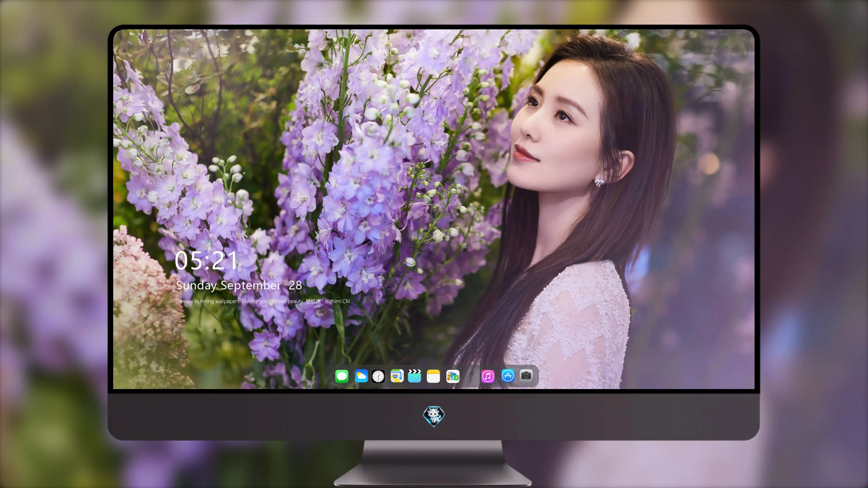868x488 pixels.
Task: Launch the Camera app in the dock
Action: point(526,375)
